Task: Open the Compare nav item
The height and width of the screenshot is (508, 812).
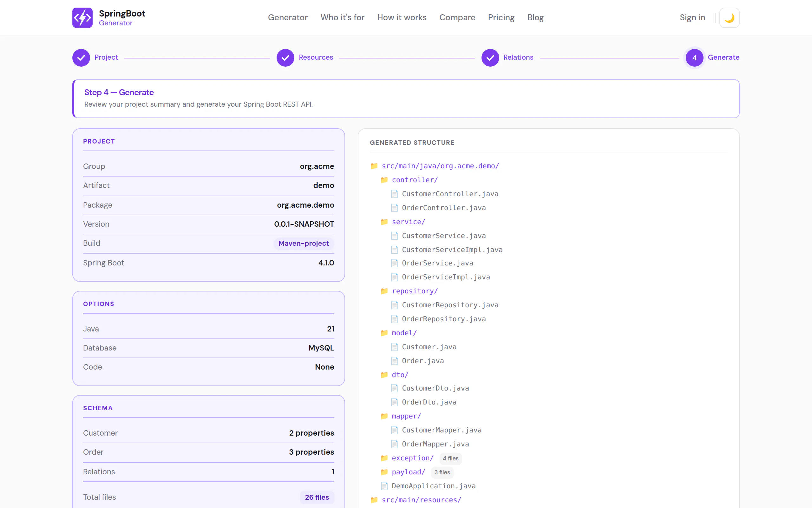Action: pos(457,17)
